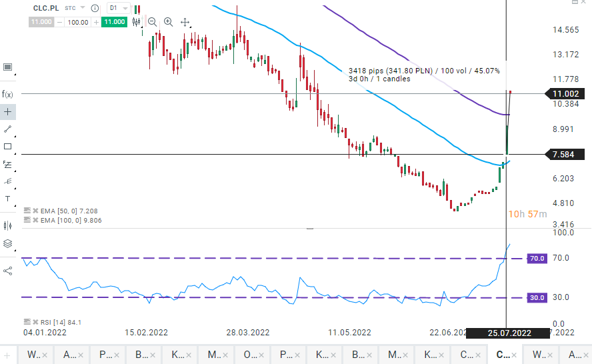The width and height of the screenshot is (592, 364).
Task: Select the 11.002 price level label
Action: 565,93
